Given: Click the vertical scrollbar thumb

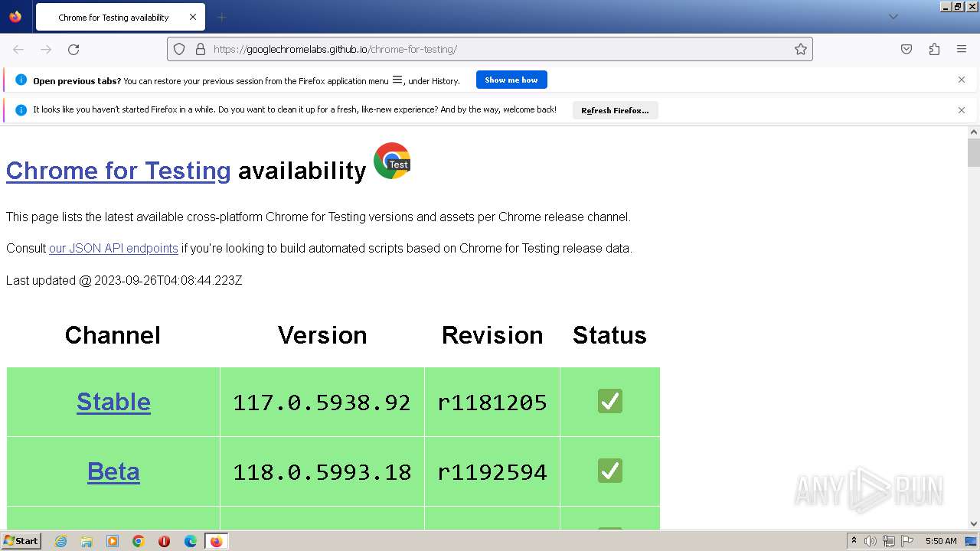Looking at the screenshot, I should point(974,152).
